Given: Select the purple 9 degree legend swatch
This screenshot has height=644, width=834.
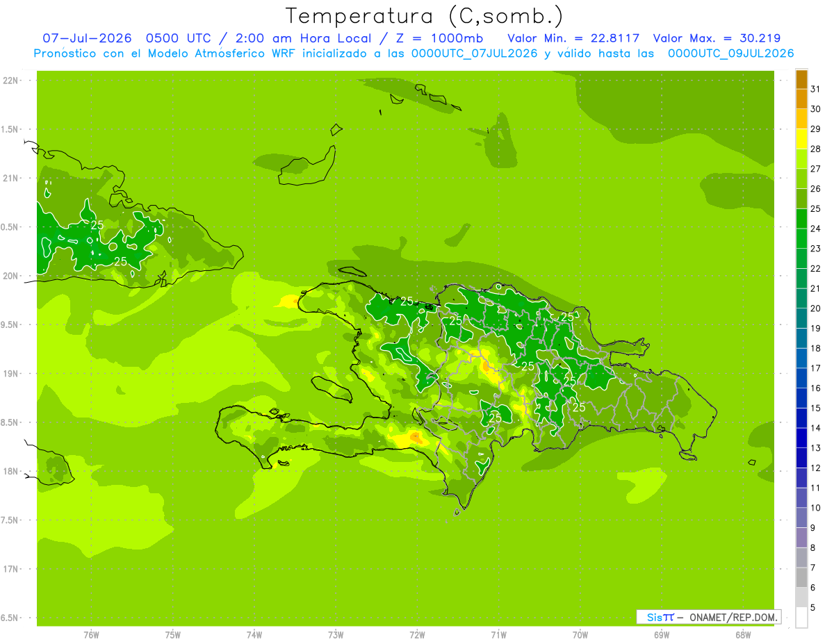Looking at the screenshot, I should (801, 518).
